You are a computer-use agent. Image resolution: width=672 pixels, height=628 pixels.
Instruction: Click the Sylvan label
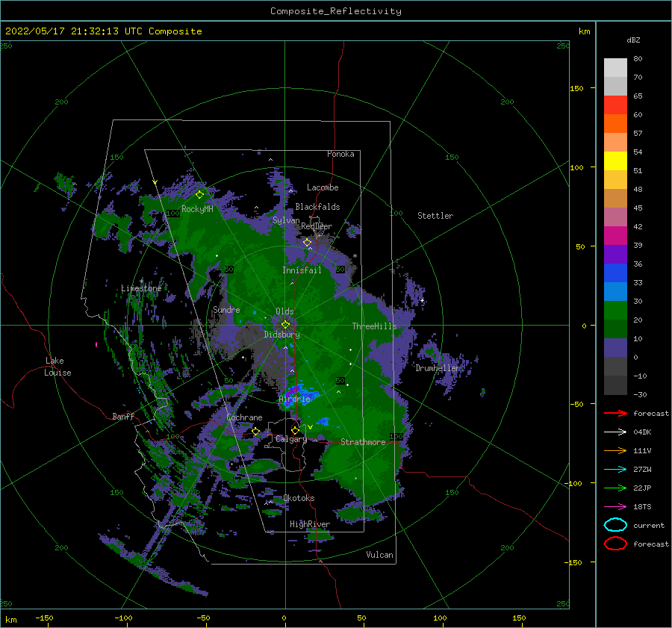coord(286,221)
